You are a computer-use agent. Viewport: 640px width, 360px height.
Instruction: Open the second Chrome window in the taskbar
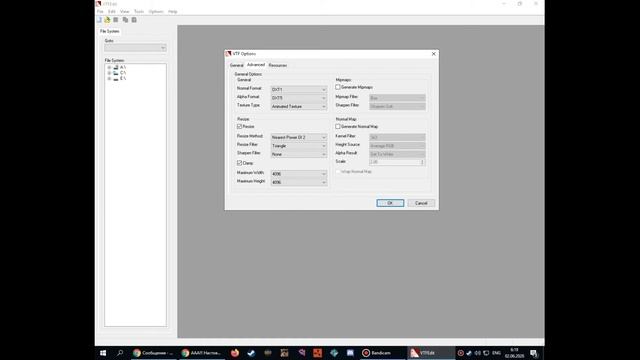[x=201, y=353]
